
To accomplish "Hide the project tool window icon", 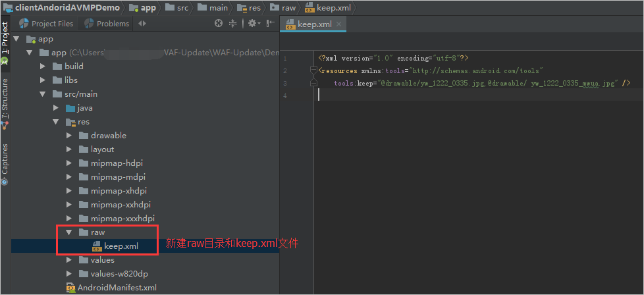I will tap(270, 24).
